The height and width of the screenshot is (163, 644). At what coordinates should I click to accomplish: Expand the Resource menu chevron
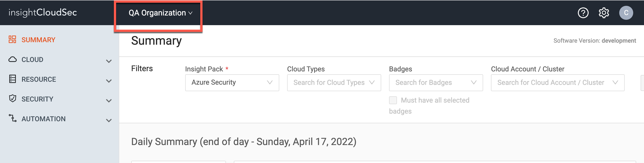109,81
